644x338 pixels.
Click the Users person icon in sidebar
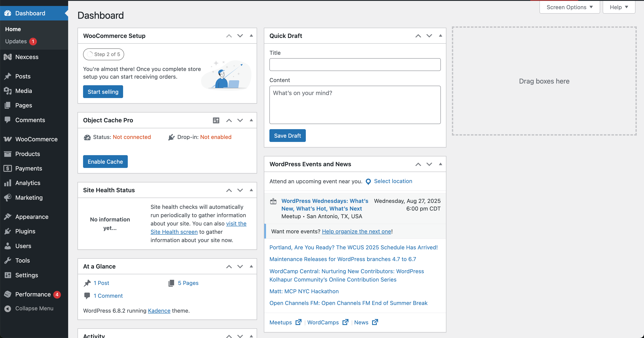(x=8, y=246)
